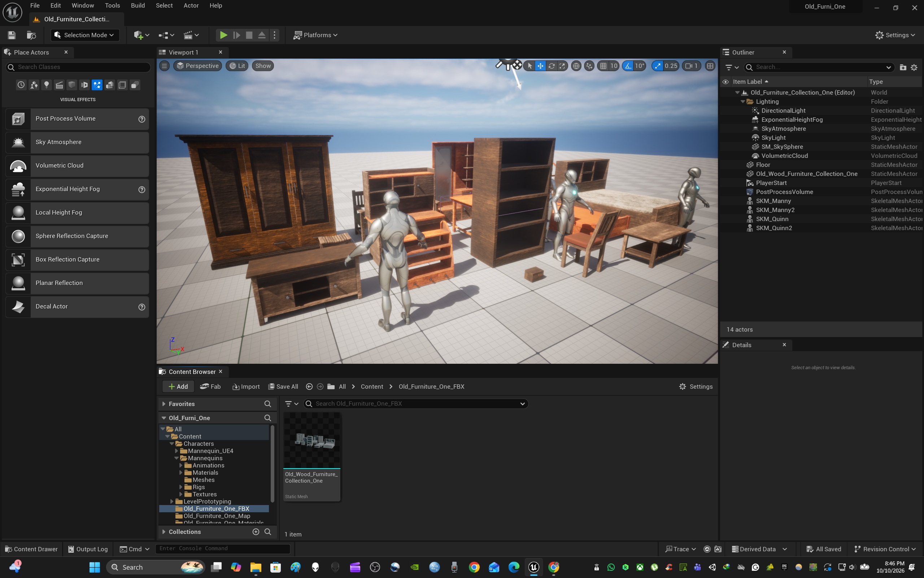Open the Trace dropdown in status bar
The image size is (924, 578).
pos(680,549)
